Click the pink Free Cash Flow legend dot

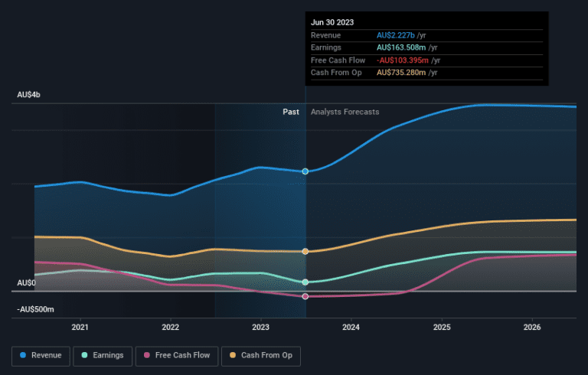click(x=147, y=355)
